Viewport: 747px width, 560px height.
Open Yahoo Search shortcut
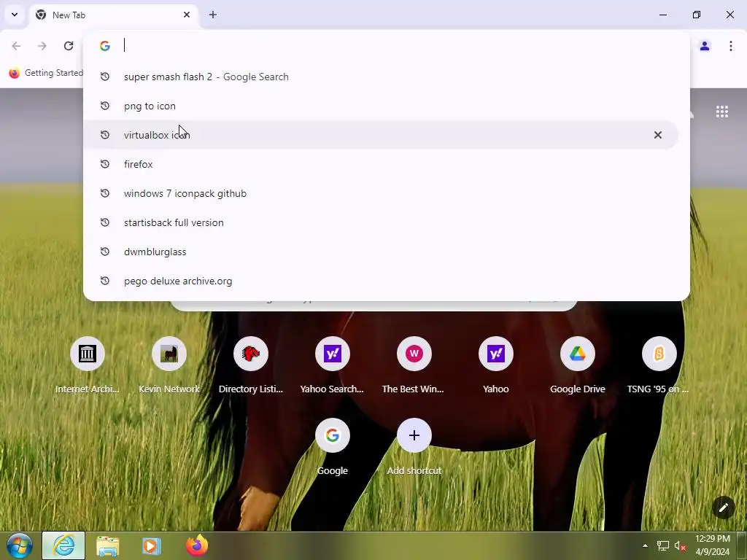coord(332,366)
